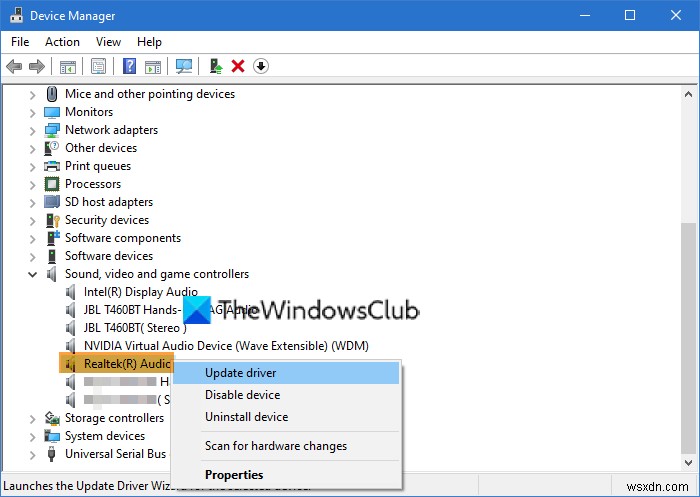Expand the Storage controllers category
Viewport: 700px width, 497px height.
tap(33, 419)
